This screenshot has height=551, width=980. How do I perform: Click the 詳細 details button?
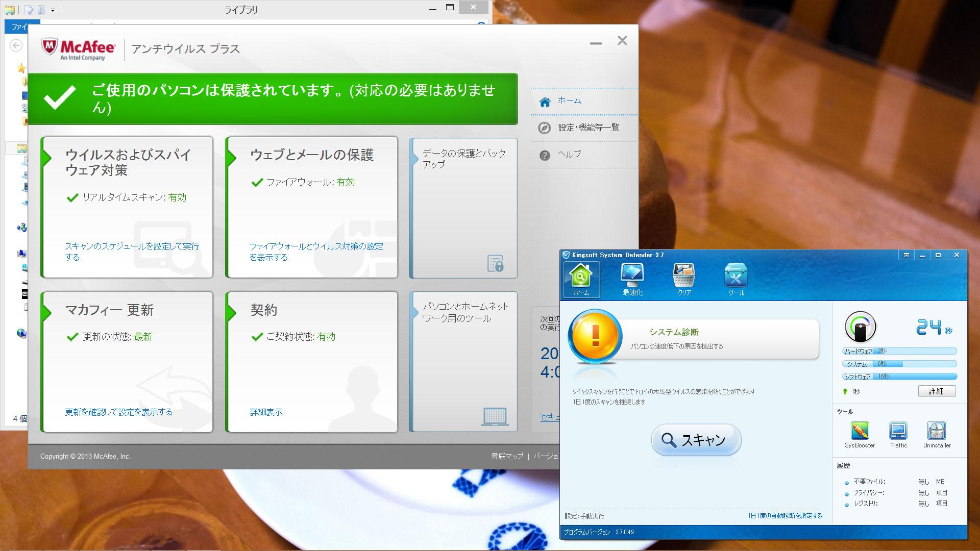(x=936, y=391)
